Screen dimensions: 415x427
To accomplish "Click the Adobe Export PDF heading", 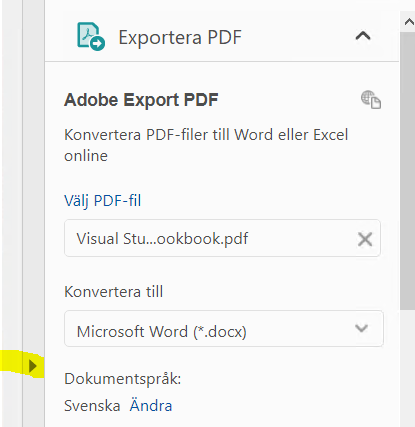I will coord(141,100).
